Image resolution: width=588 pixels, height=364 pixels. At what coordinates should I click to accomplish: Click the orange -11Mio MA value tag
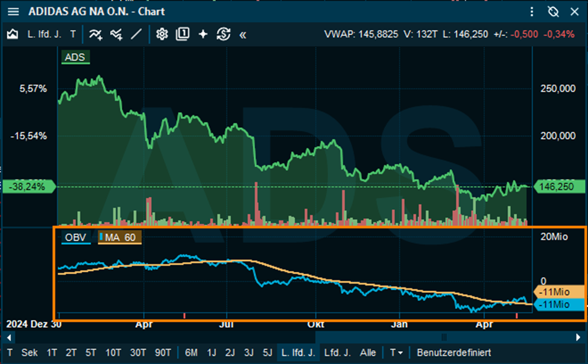(558, 292)
